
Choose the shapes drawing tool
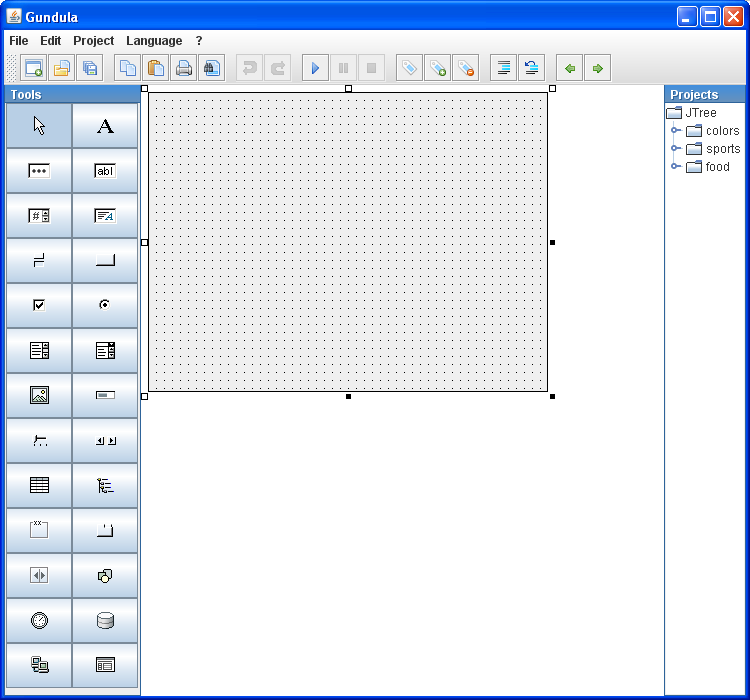pyautogui.click(x=105, y=575)
